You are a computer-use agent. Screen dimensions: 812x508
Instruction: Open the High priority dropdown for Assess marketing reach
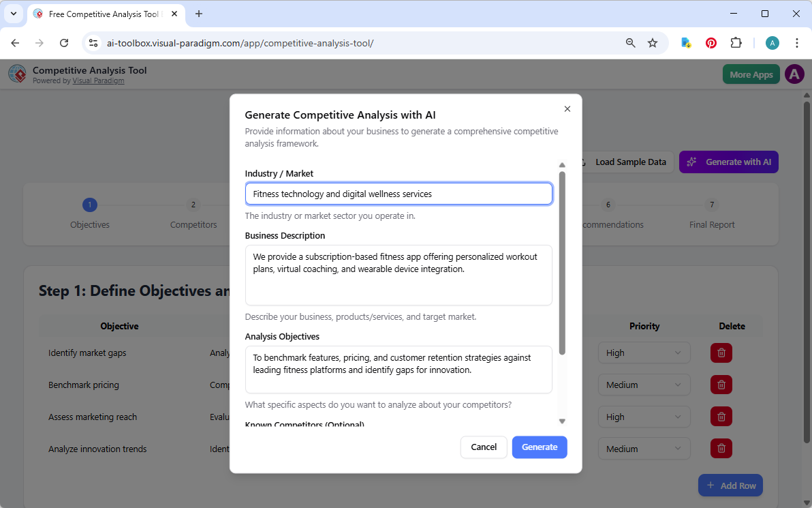[x=644, y=416]
